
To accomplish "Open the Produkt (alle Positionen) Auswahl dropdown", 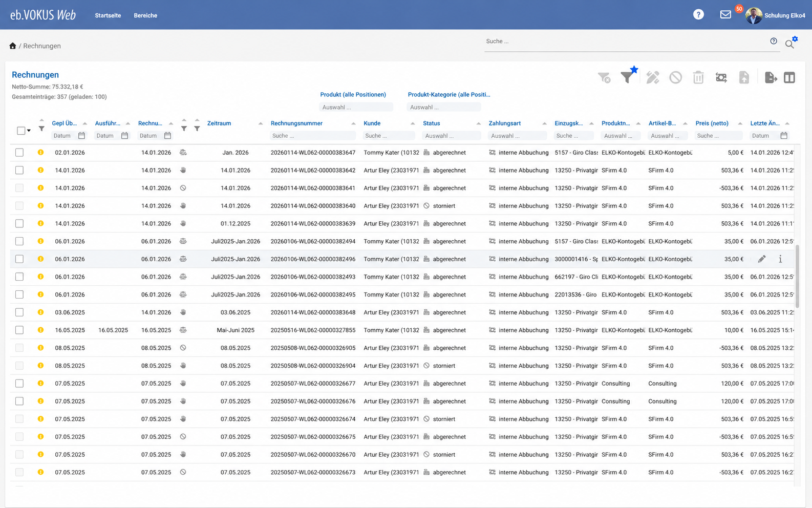I will (x=356, y=107).
